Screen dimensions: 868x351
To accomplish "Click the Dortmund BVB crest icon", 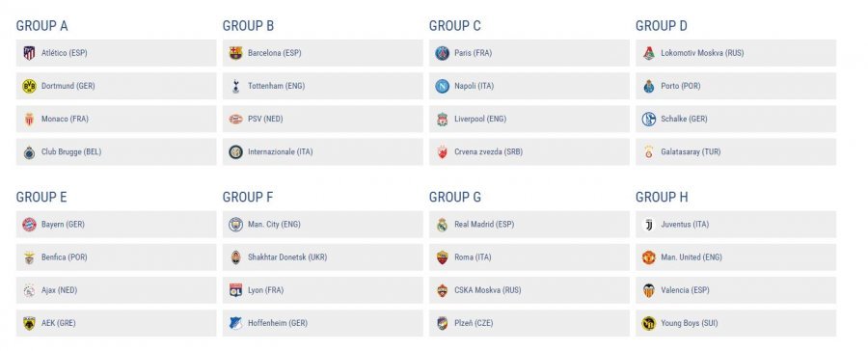I will click(29, 86).
